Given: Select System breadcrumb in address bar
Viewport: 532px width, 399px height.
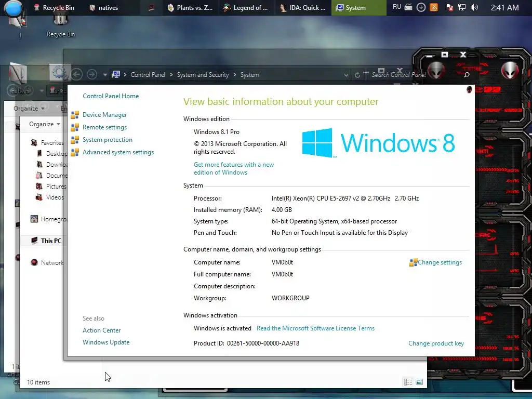Looking at the screenshot, I should [x=250, y=75].
